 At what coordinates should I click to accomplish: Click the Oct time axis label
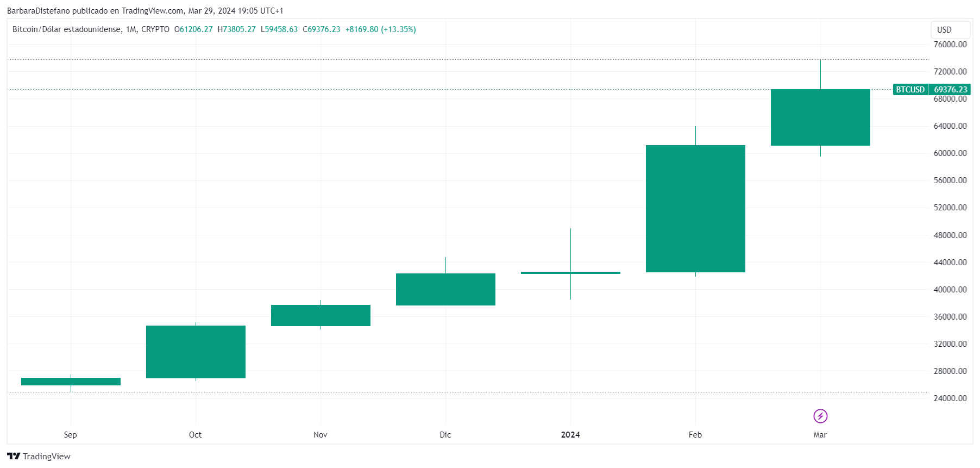pyautogui.click(x=196, y=435)
